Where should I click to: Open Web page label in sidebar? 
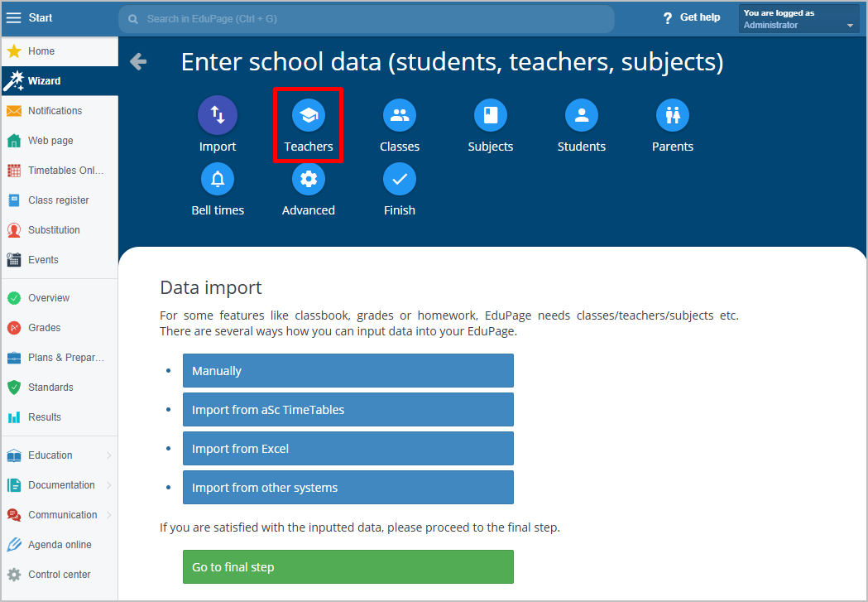pos(50,141)
